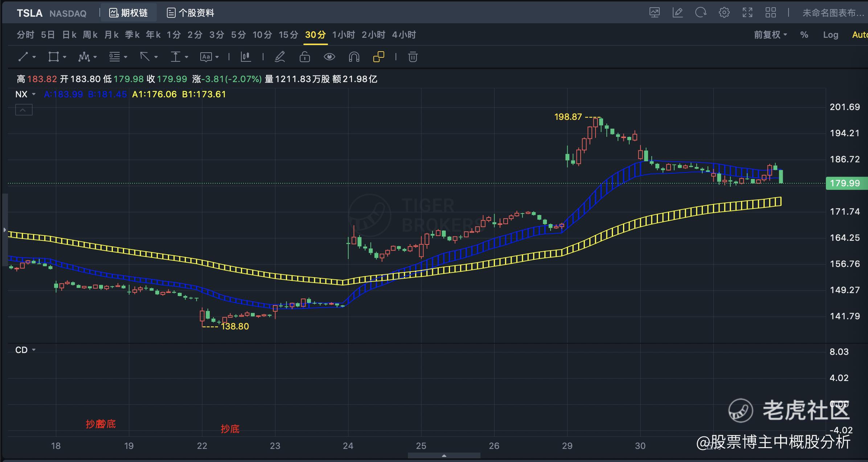
Task: Open the 个股资料 stock profile button
Action: pyautogui.click(x=191, y=13)
